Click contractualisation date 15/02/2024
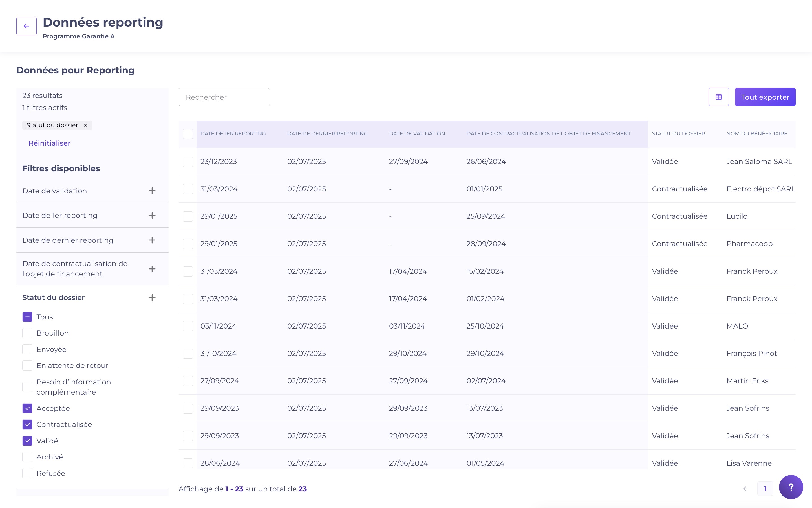This screenshot has width=812, height=508. pos(485,271)
